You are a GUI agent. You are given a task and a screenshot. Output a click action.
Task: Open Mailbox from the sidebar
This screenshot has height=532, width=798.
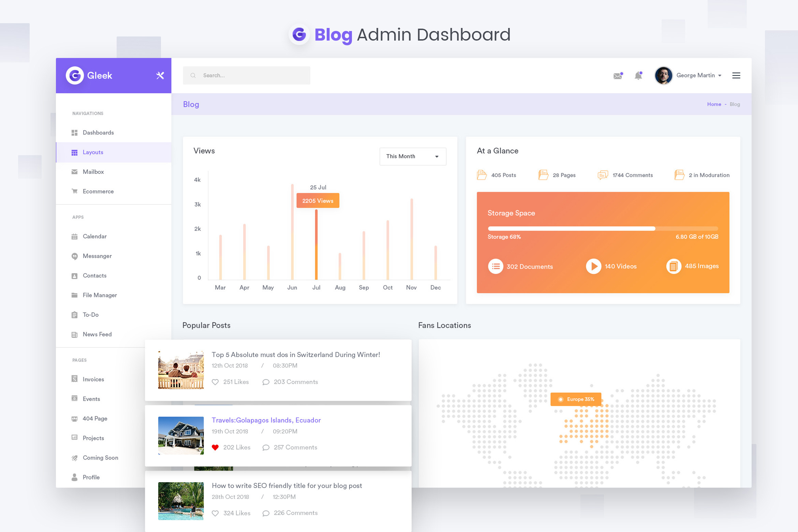point(93,172)
